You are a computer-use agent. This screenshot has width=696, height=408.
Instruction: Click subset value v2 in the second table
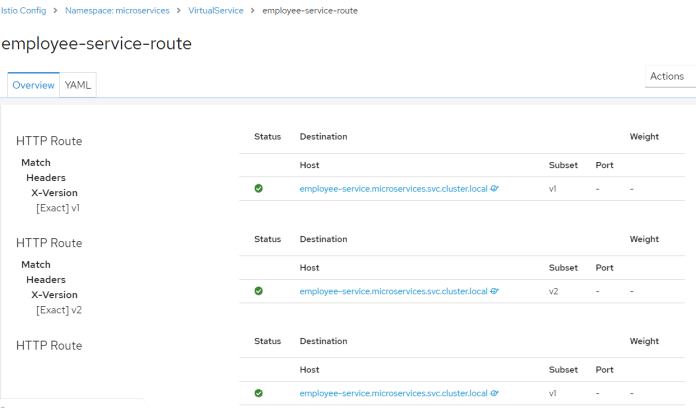(x=554, y=292)
